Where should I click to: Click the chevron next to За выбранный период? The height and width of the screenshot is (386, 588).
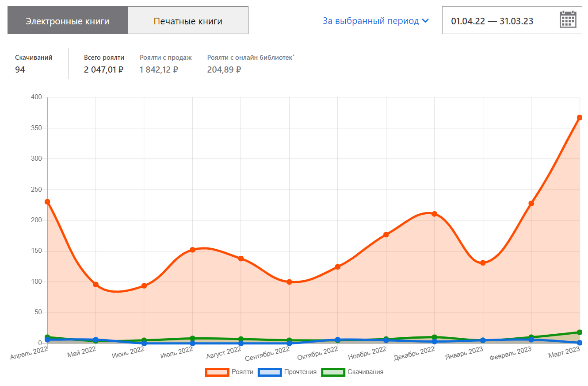click(x=426, y=21)
